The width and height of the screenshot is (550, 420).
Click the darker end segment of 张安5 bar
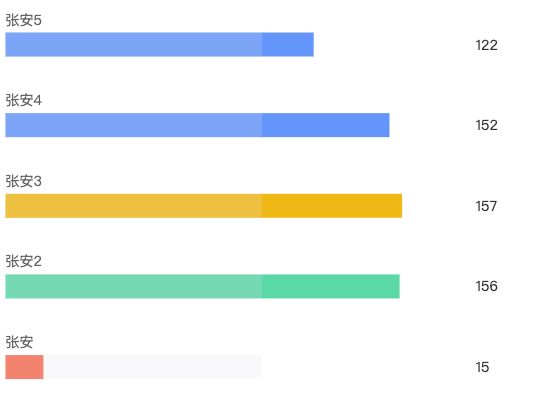[x=288, y=45]
